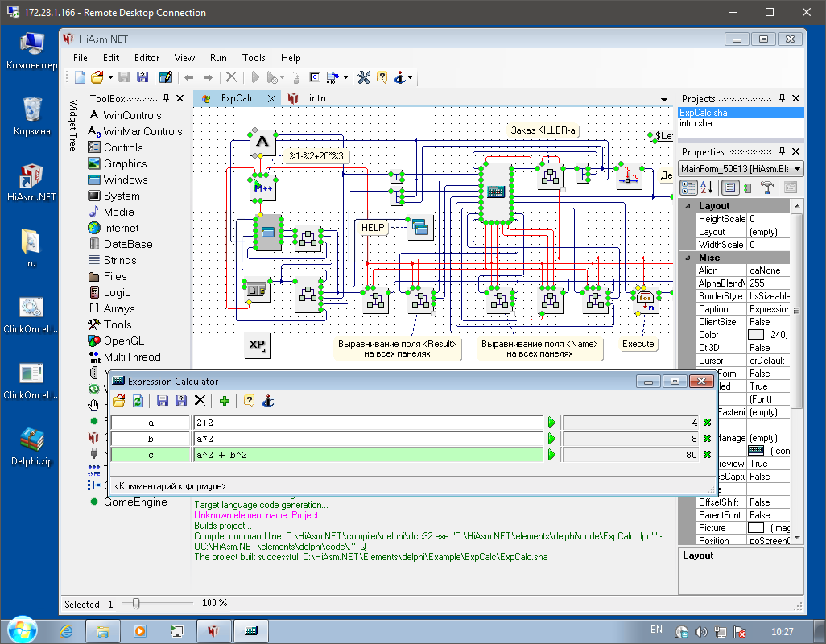This screenshot has width=826, height=644.
Task: Open the MainForm_50613 element dropdown
Action: pos(797,168)
